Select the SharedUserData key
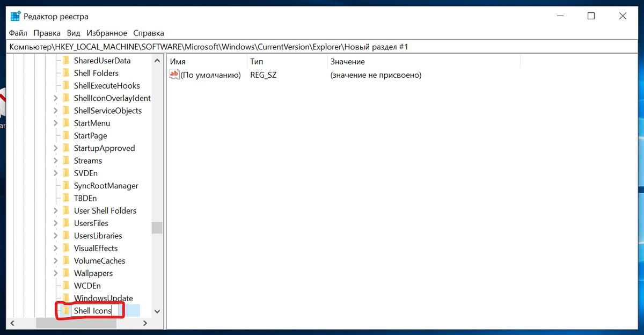Image resolution: width=644 pixels, height=335 pixels. (x=102, y=61)
